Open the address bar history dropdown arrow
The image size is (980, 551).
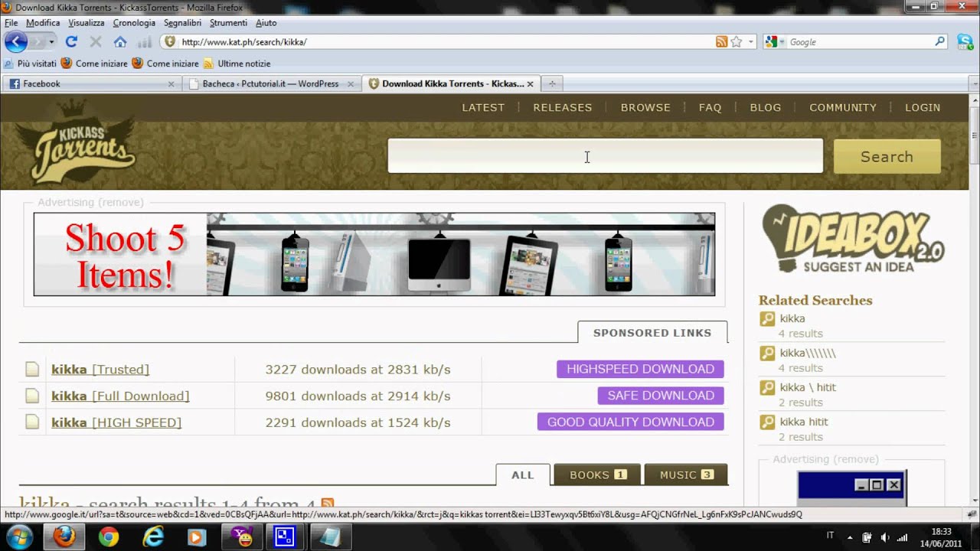751,42
